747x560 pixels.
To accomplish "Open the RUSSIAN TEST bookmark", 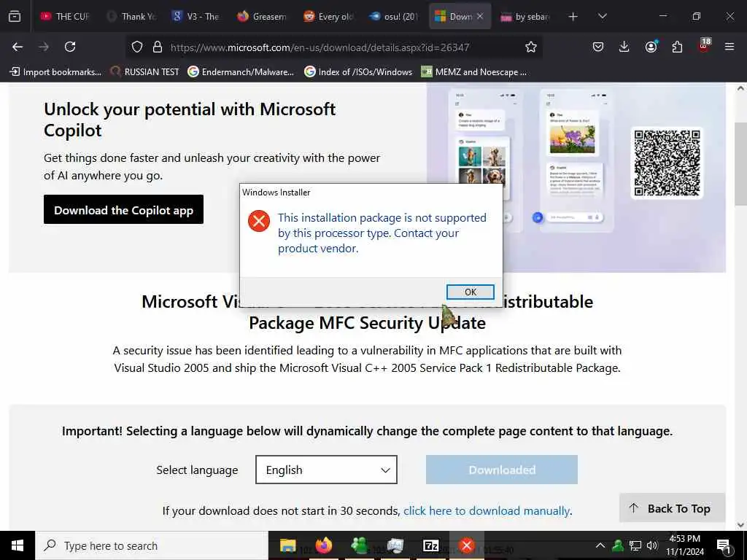I will pos(145,72).
